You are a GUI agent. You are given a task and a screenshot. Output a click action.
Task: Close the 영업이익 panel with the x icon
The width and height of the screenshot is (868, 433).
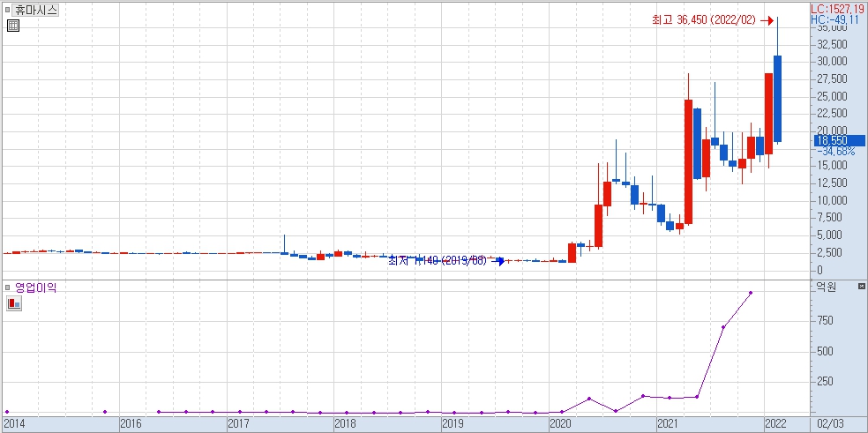tap(861, 287)
